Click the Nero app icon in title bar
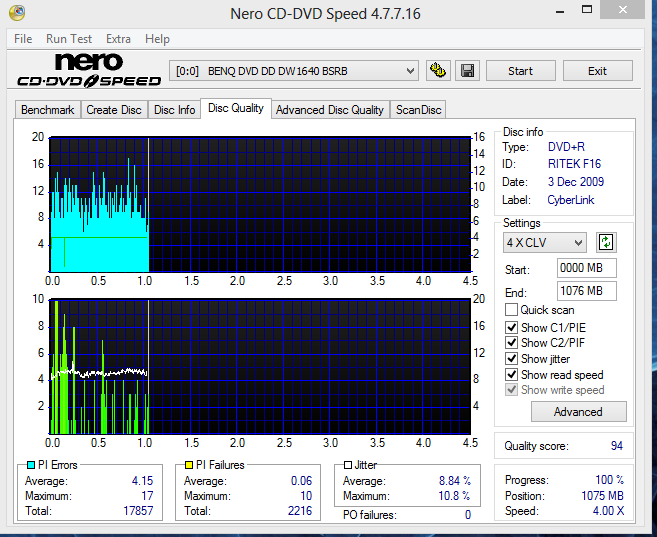 17,13
